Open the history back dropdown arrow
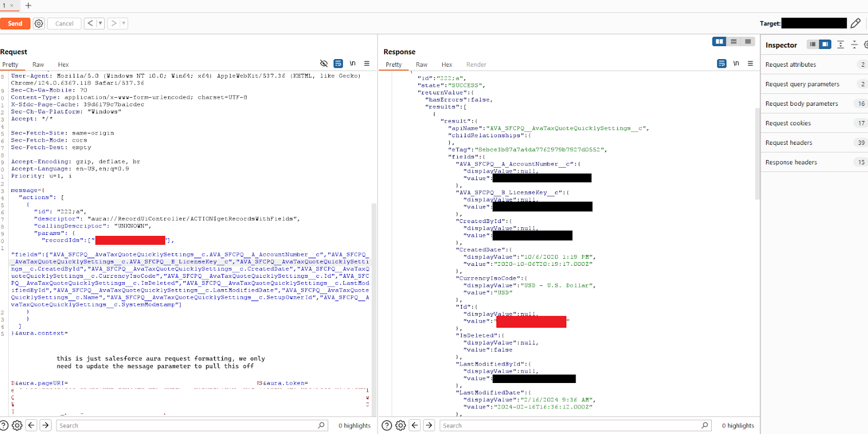 click(100, 23)
